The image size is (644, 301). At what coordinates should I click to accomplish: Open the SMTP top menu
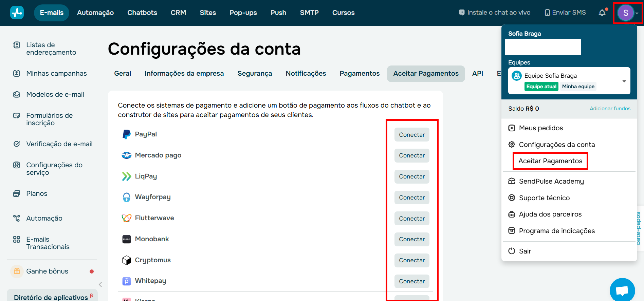click(x=309, y=13)
